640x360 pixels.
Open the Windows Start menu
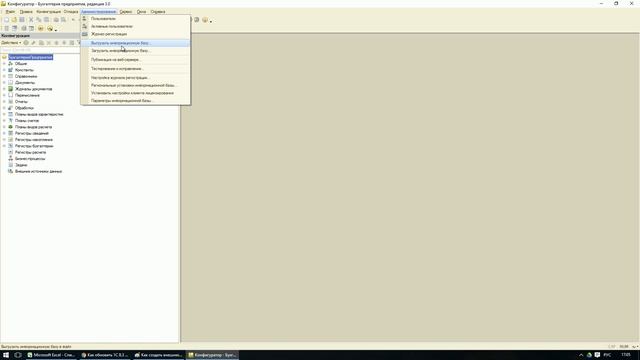click(x=6, y=355)
